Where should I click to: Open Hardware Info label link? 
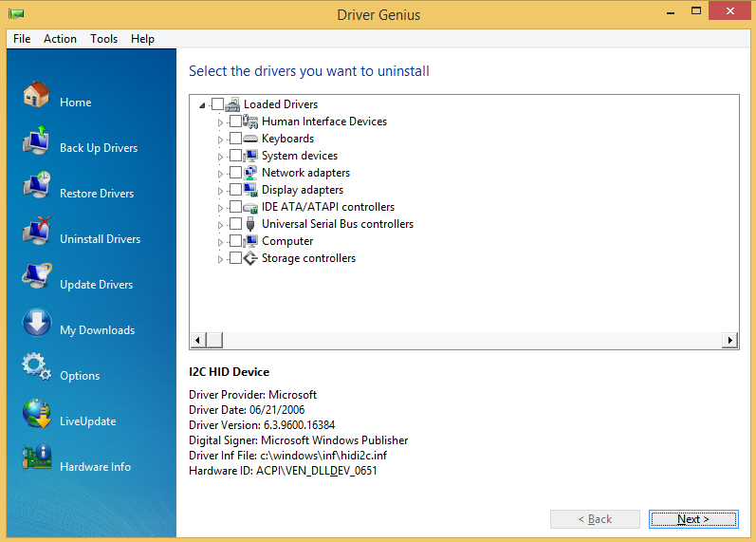[x=96, y=467]
